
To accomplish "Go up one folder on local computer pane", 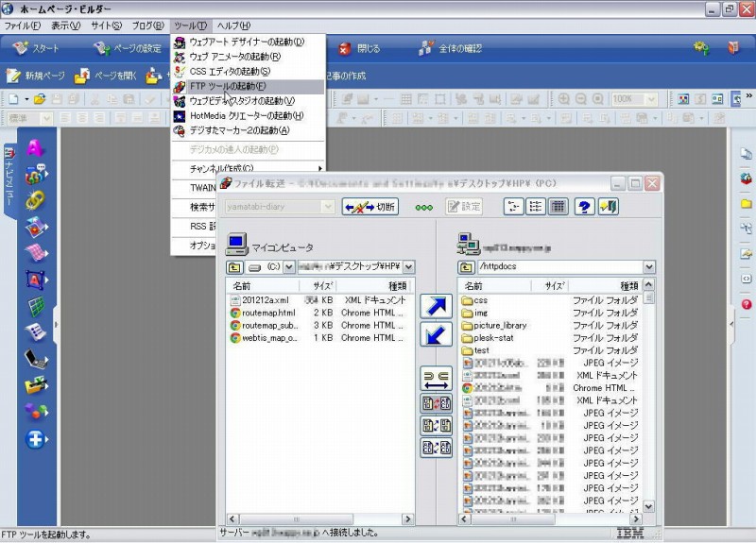I will click(234, 267).
